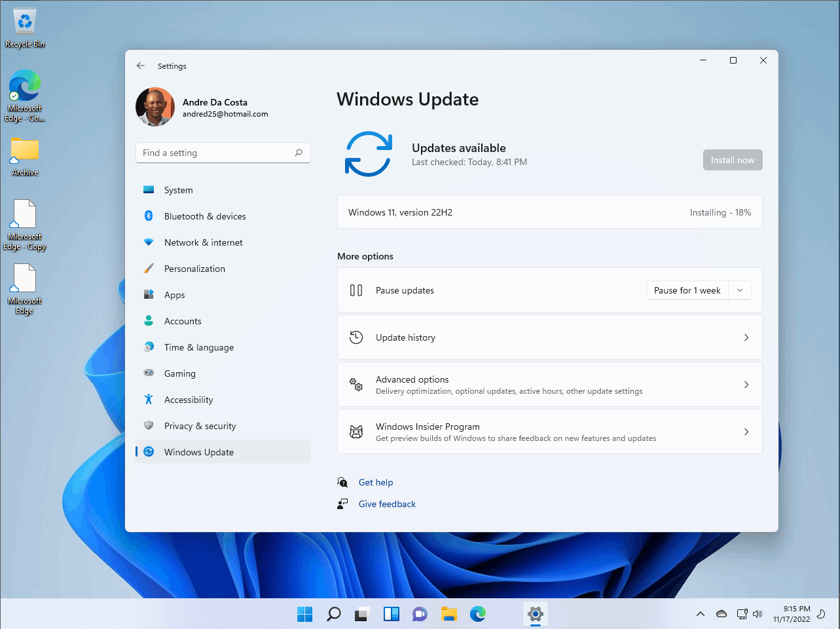
Task: Expand the pause duration dropdown arrow
Action: 740,290
